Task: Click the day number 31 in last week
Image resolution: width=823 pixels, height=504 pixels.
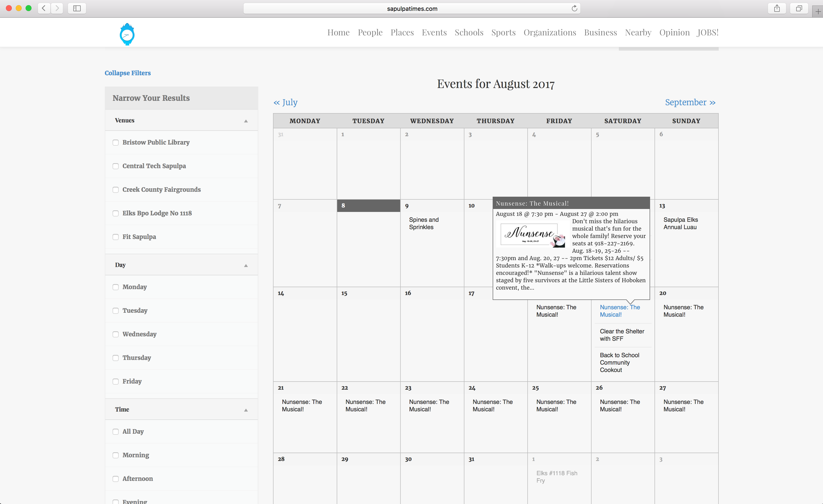Action: [x=471, y=459]
